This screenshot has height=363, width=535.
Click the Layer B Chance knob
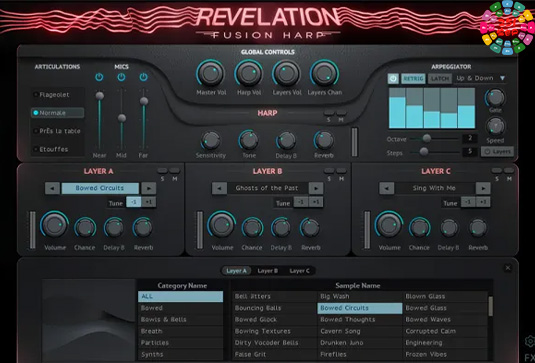pyautogui.click(x=252, y=227)
